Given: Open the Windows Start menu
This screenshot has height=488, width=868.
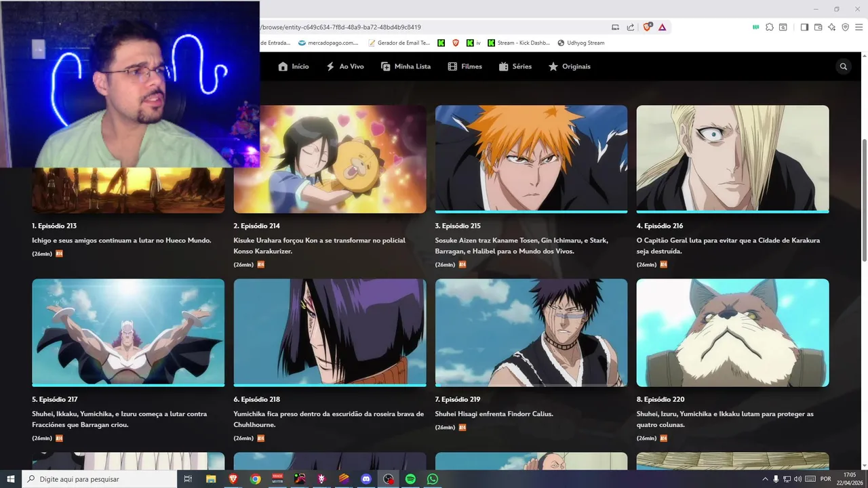Looking at the screenshot, I should click(x=10, y=479).
